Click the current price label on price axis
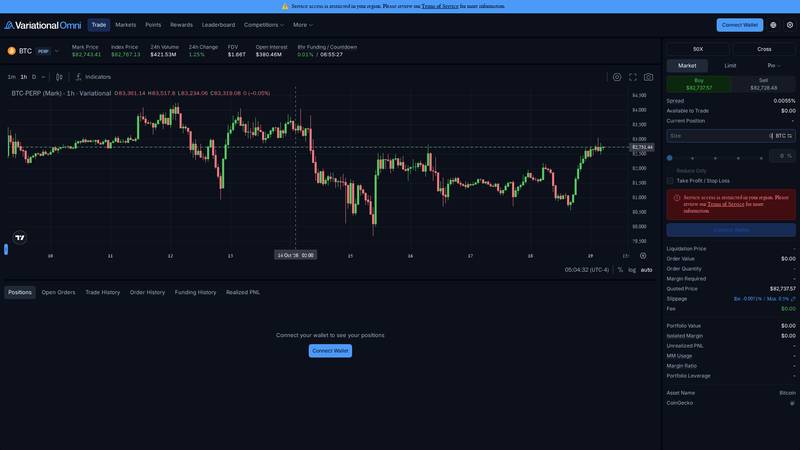 tap(642, 147)
